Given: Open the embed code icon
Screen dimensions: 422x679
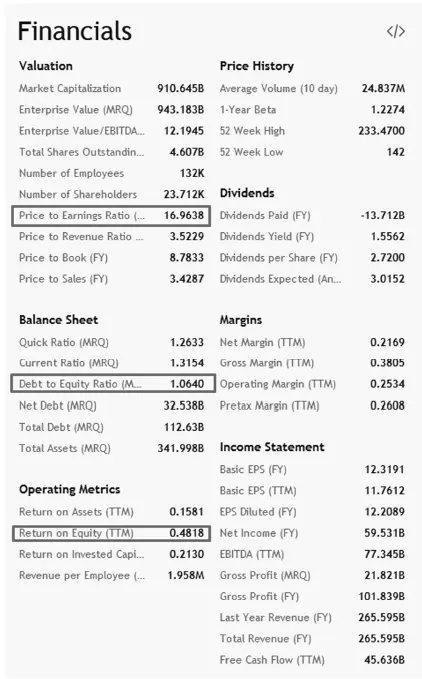Looking at the screenshot, I should coord(396,32).
